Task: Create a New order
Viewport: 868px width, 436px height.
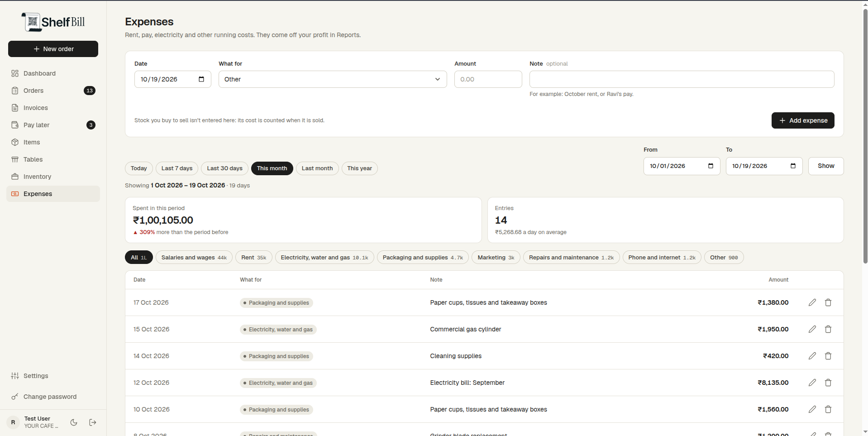Action: (x=53, y=49)
